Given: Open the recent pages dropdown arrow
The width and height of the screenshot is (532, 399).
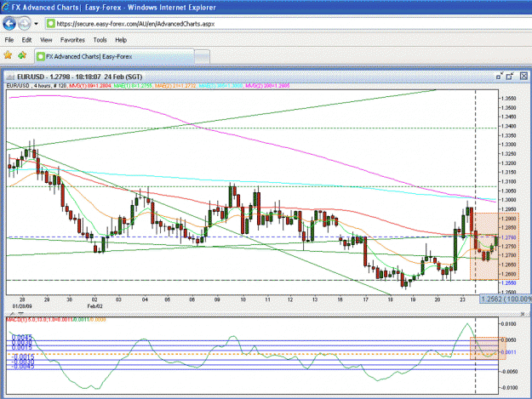Looking at the screenshot, I should [36, 24].
